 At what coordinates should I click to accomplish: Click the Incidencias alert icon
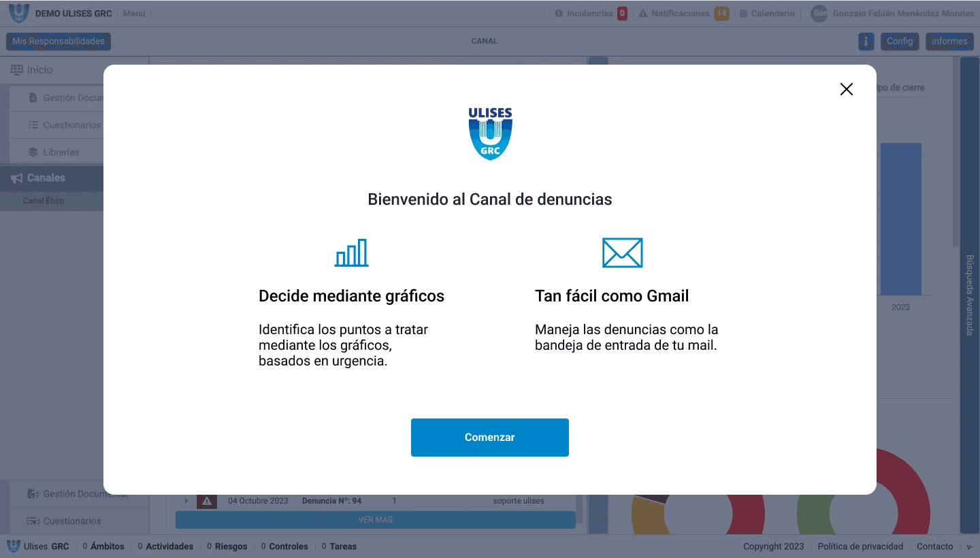click(559, 14)
